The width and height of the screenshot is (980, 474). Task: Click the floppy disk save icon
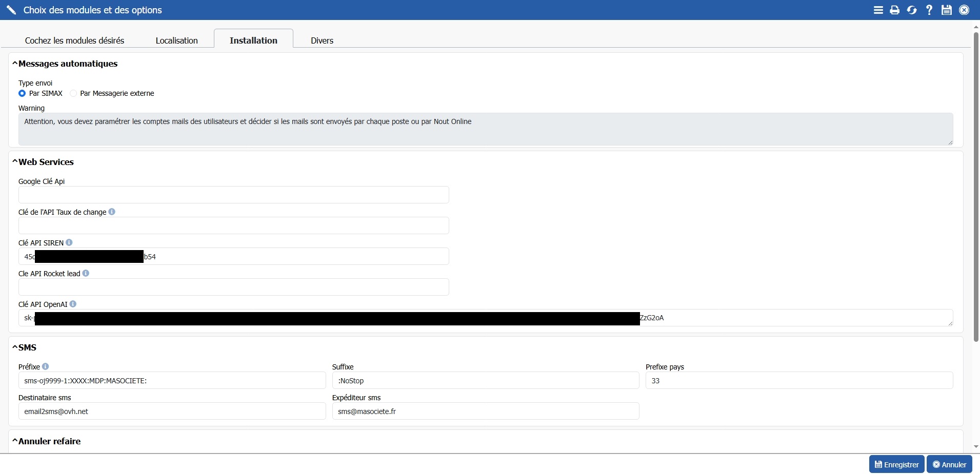click(947, 10)
